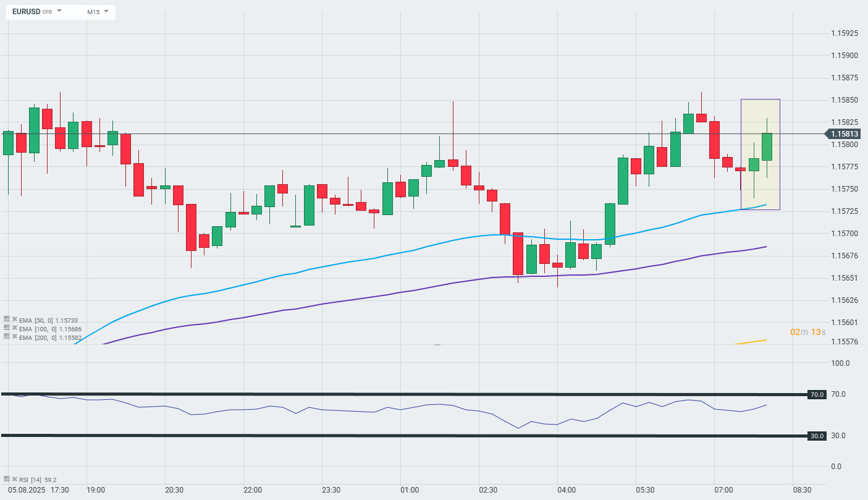Click price axis value 1.15925

(x=845, y=33)
